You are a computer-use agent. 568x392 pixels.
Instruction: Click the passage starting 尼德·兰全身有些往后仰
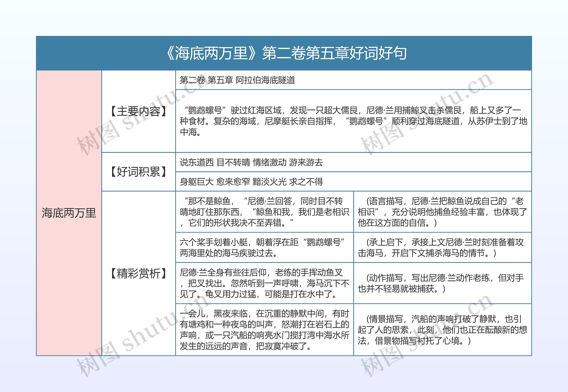pos(264,283)
